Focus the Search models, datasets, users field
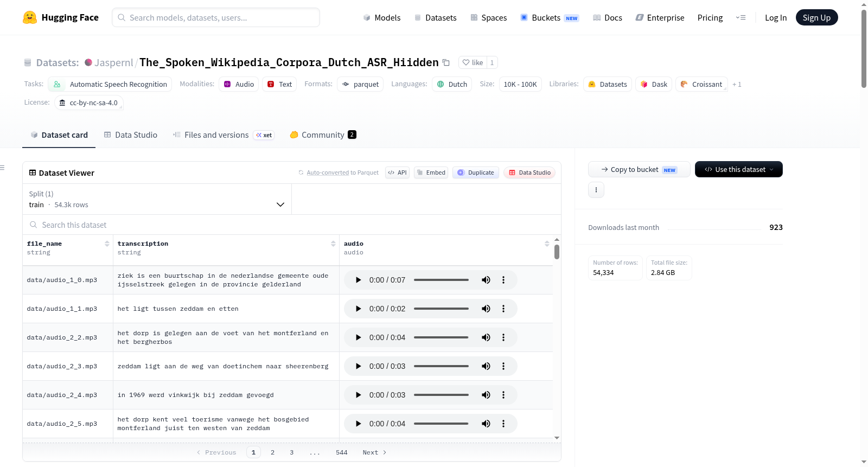Viewport: 868px width, 467px height. tap(216, 17)
